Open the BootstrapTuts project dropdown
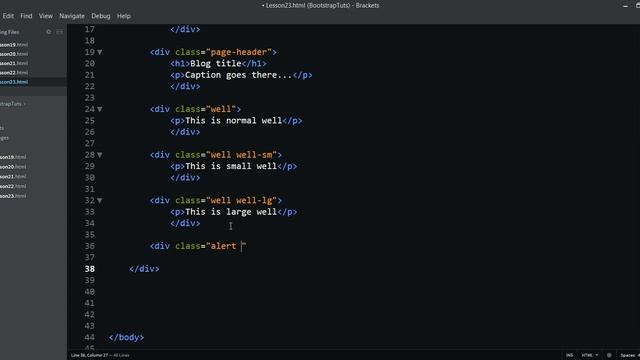 pos(12,104)
